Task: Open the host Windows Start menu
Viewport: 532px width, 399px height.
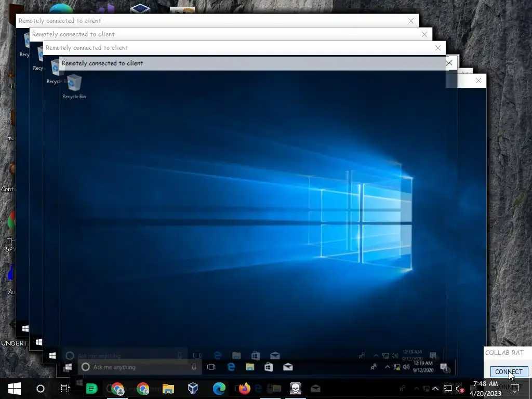Action: point(14,389)
